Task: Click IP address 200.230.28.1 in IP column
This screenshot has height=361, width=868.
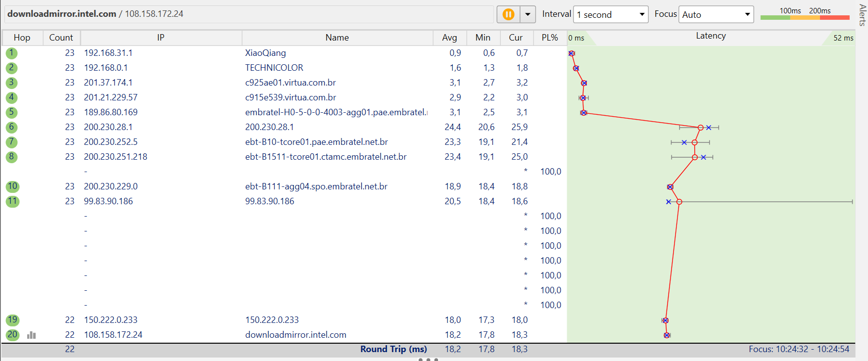Action: pos(108,127)
